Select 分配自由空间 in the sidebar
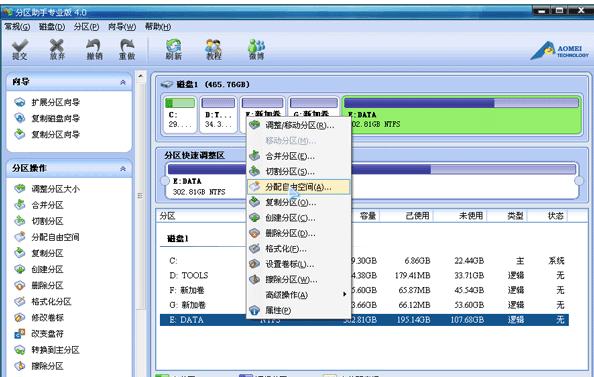594x377 pixels. [x=47, y=237]
